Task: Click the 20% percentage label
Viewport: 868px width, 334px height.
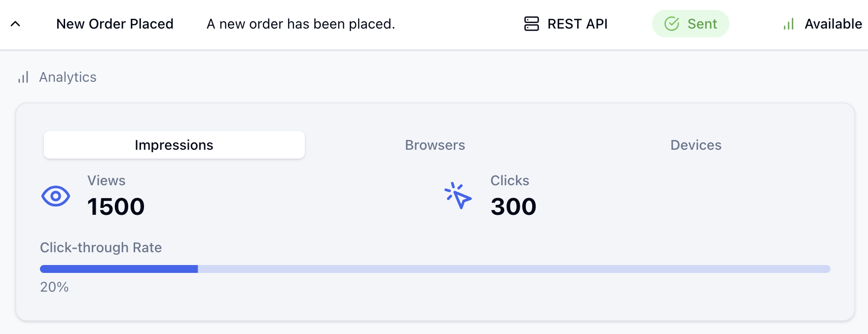Action: 53,287
